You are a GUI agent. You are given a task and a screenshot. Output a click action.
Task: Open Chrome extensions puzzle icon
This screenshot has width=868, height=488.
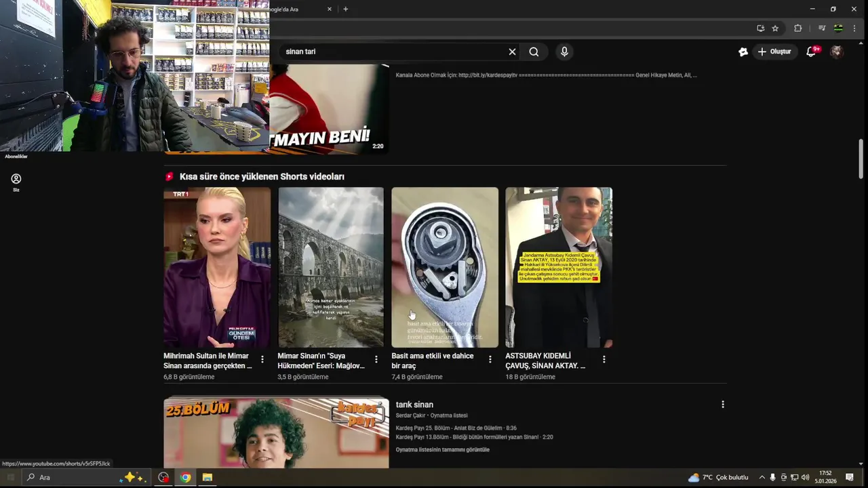pyautogui.click(x=797, y=28)
